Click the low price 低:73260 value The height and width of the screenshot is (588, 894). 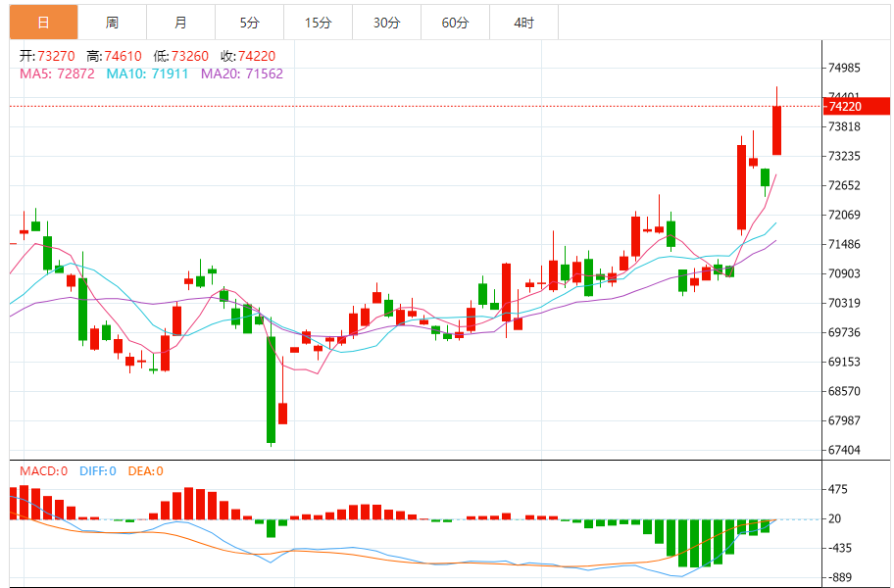pyautogui.click(x=180, y=56)
